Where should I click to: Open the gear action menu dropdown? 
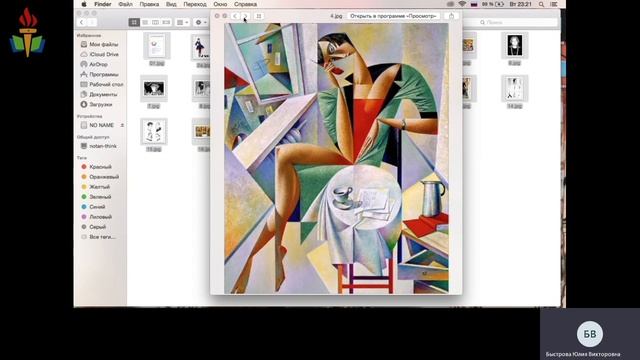tap(201, 22)
